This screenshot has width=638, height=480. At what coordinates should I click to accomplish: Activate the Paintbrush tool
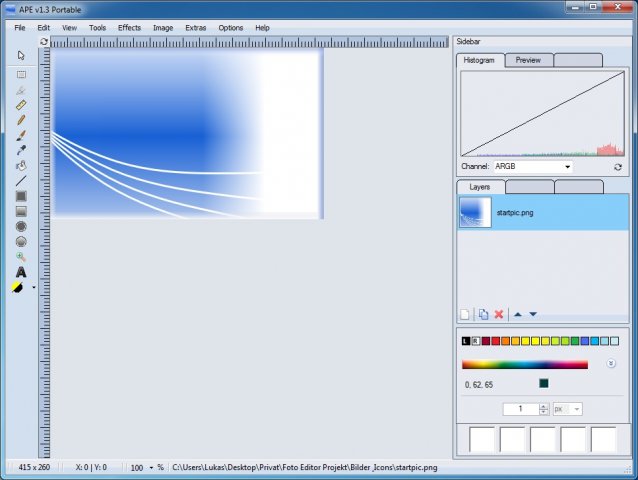click(21, 135)
